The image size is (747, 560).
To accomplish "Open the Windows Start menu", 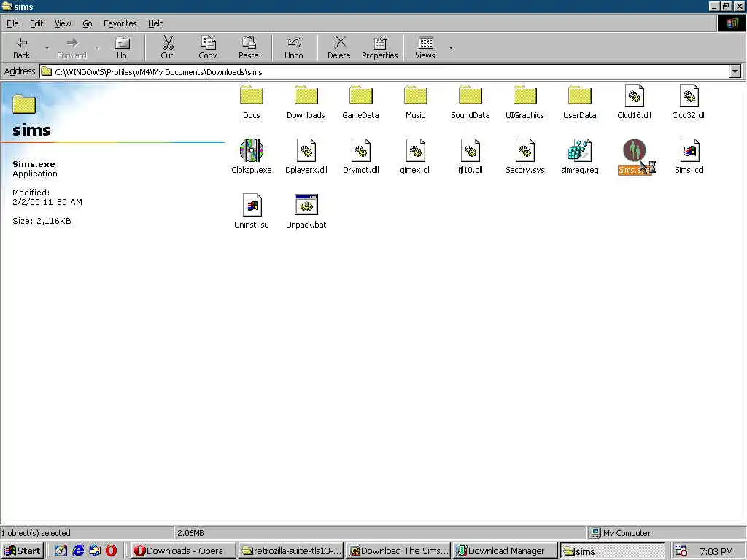I will tap(23, 551).
